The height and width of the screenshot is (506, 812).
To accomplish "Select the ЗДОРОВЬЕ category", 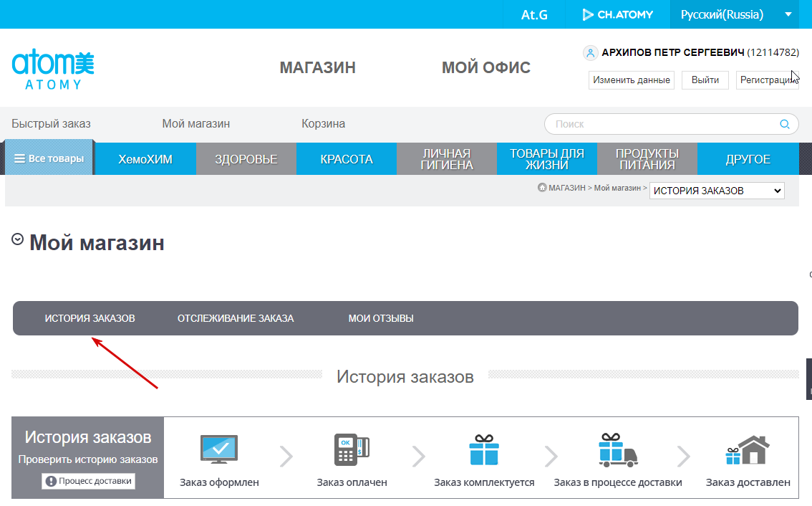I will 246,158.
